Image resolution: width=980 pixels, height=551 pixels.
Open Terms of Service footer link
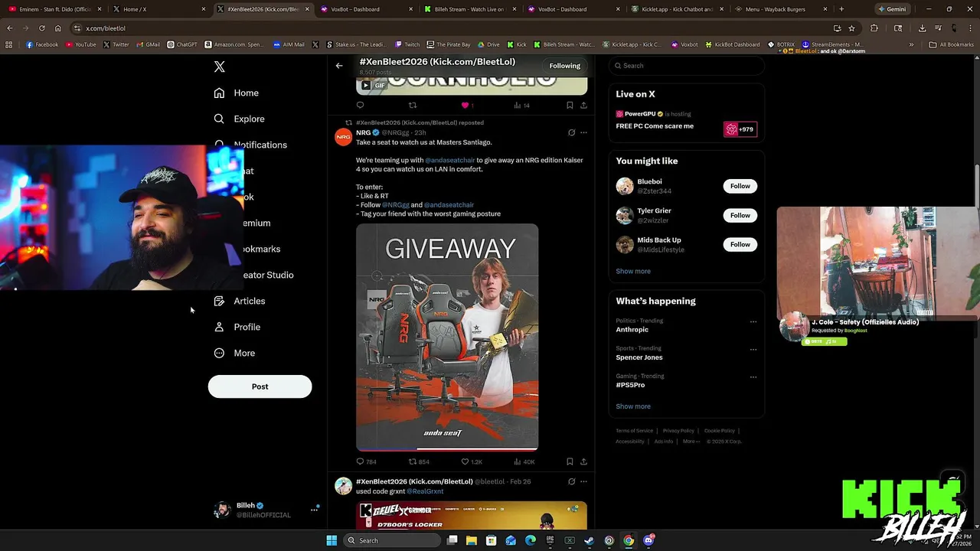pos(635,431)
